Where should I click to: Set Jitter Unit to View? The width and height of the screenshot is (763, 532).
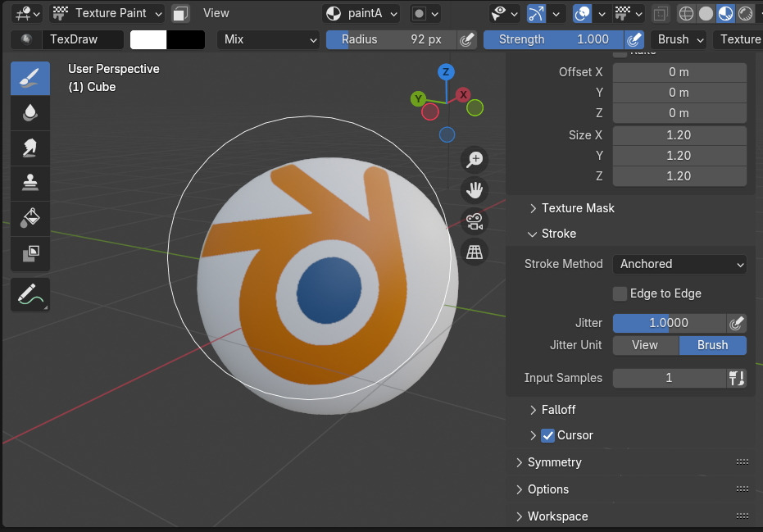(645, 345)
